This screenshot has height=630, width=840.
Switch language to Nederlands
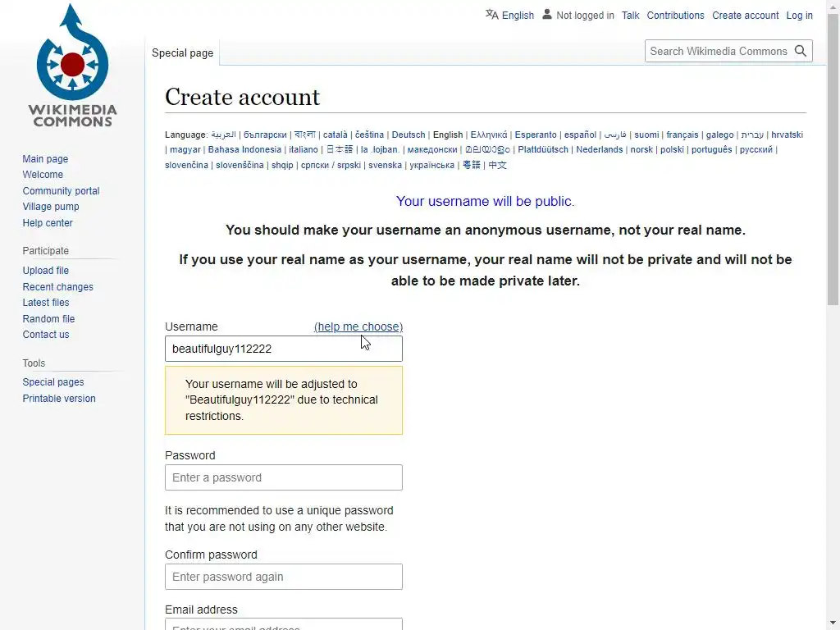pos(600,150)
